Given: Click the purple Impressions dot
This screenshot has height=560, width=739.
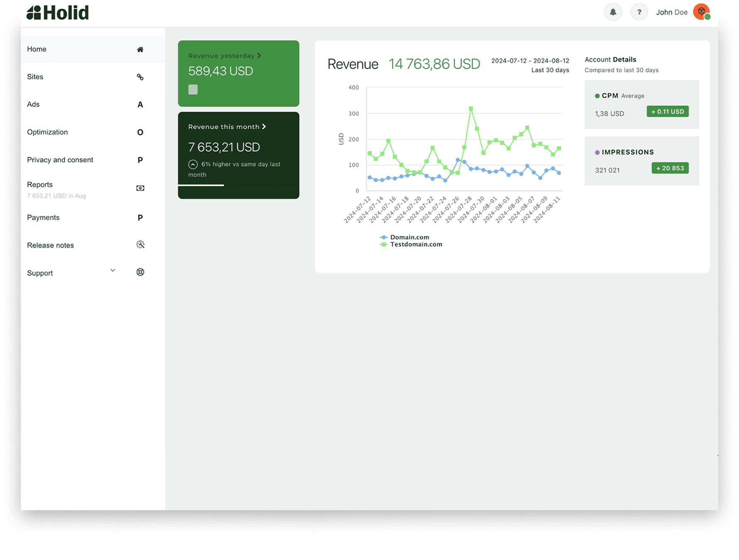Looking at the screenshot, I should [597, 152].
